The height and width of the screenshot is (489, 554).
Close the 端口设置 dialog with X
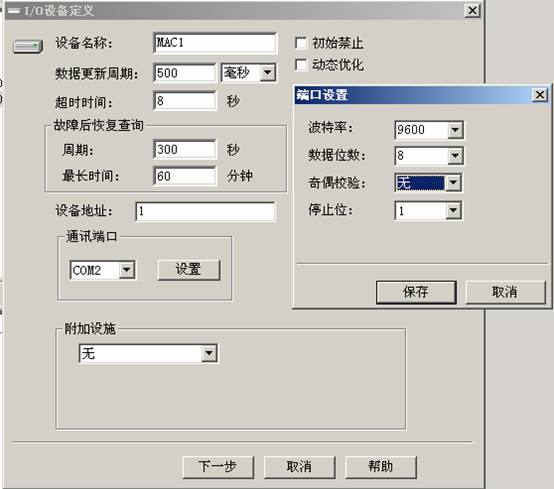tap(540, 95)
